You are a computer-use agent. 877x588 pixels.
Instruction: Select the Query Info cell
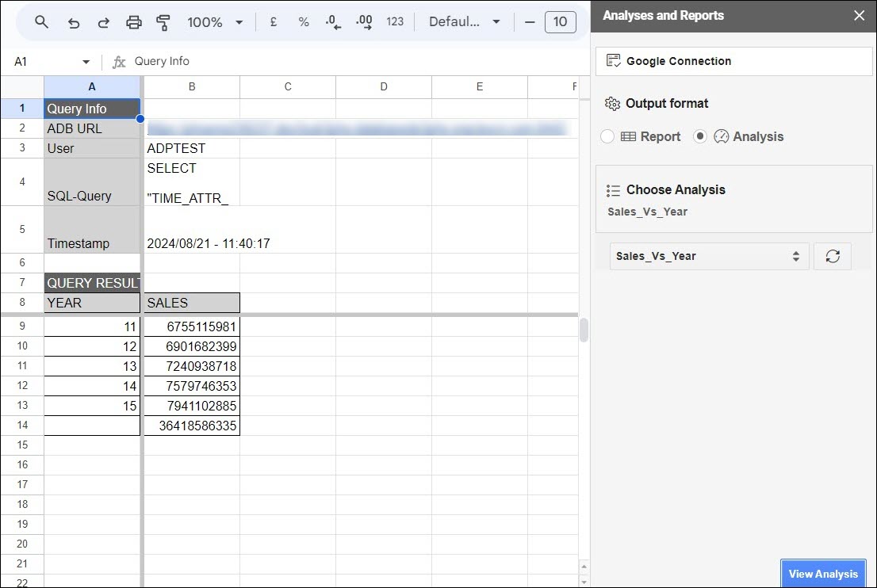click(92, 109)
